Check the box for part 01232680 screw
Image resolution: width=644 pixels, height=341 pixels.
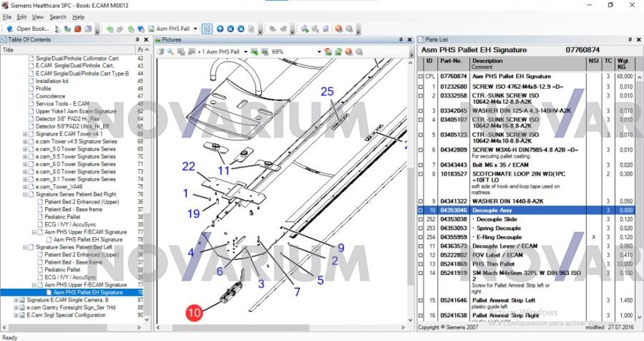click(x=421, y=86)
